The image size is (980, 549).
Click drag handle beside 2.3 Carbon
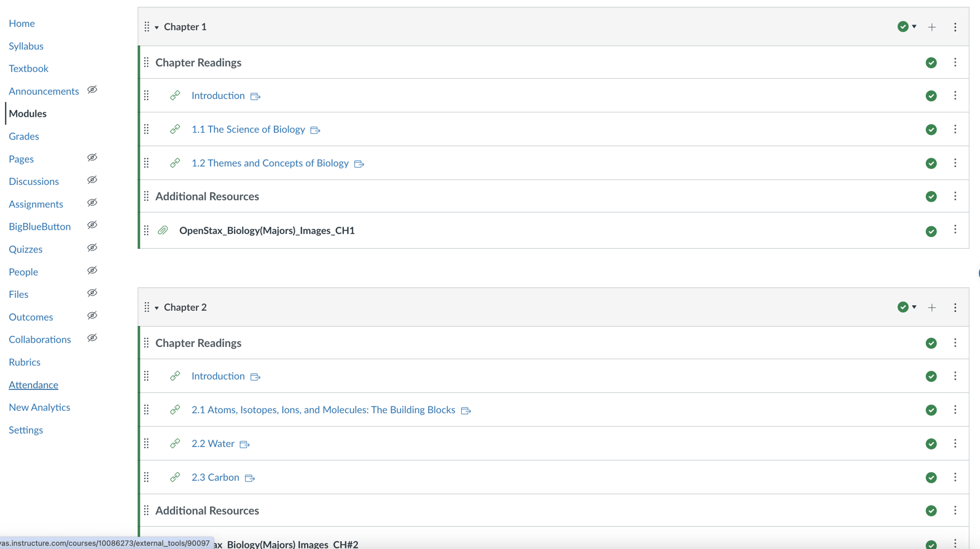click(146, 477)
